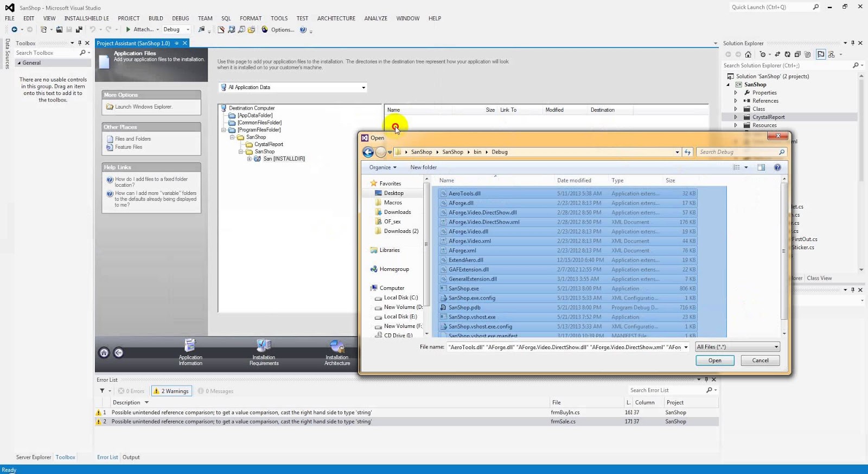Open the TOOLS menu
Viewport: 868px width, 474px height.
point(279,18)
